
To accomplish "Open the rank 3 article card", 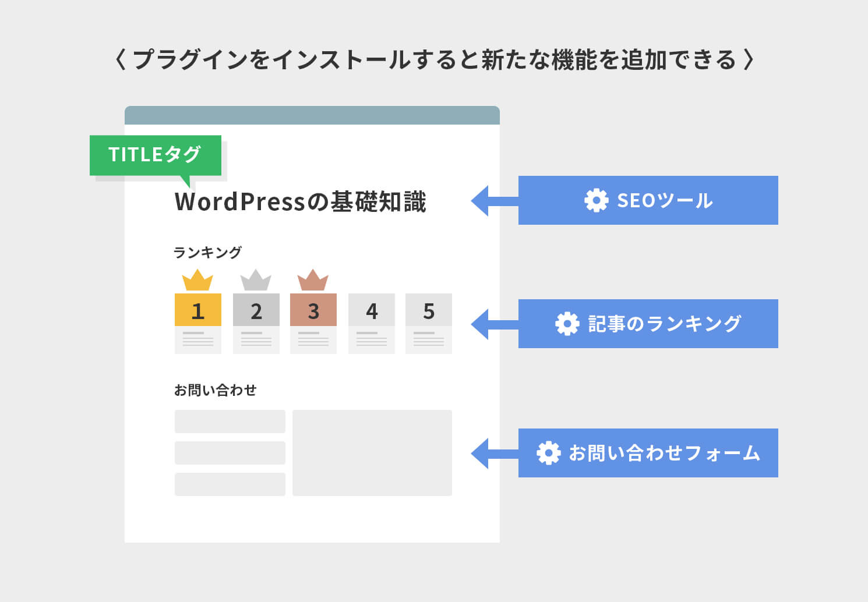I will click(x=313, y=324).
